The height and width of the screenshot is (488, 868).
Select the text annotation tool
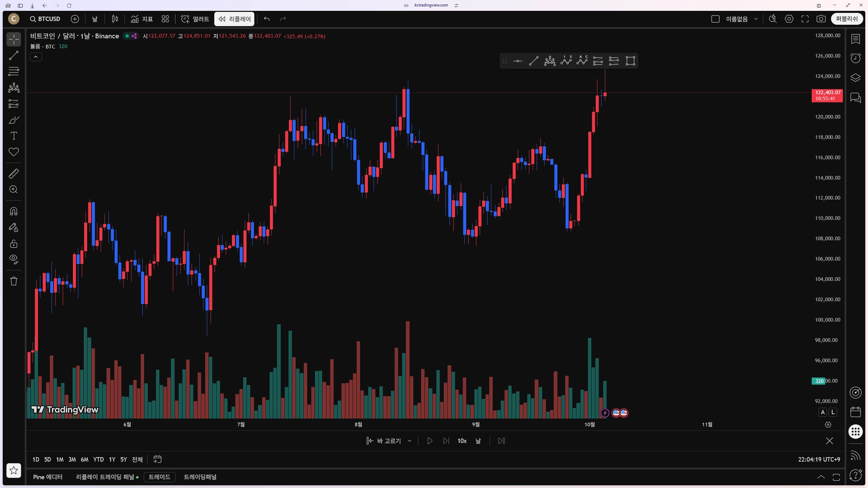[14, 136]
